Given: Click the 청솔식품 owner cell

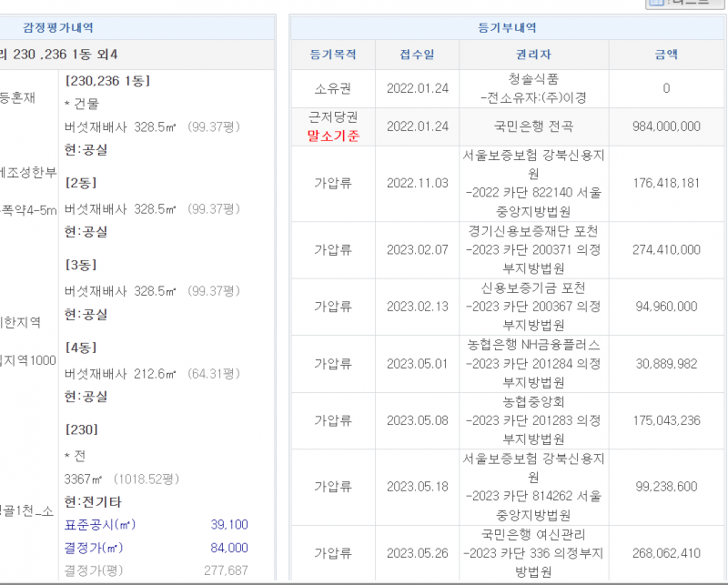Looking at the screenshot, I should (x=532, y=79).
